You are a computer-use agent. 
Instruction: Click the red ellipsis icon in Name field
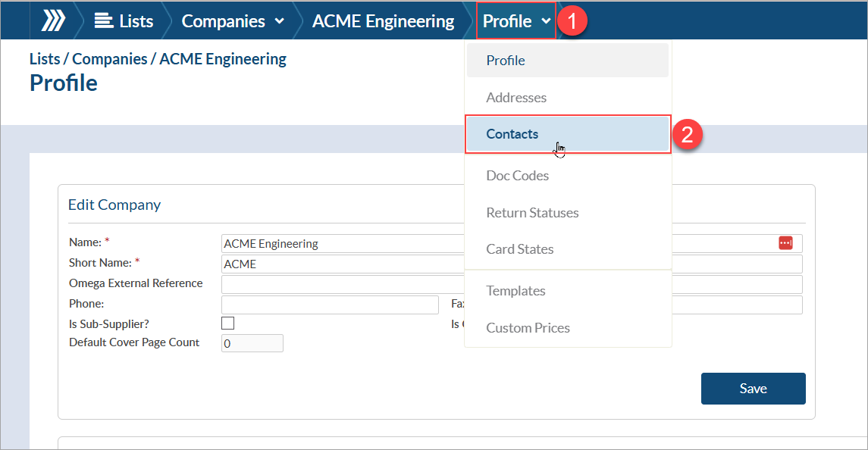coord(785,243)
